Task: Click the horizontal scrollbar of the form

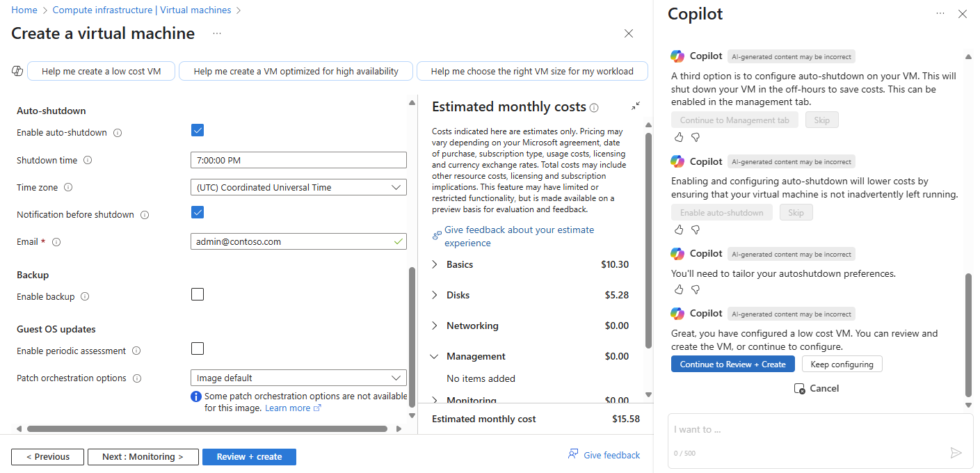Action: pyautogui.click(x=207, y=429)
